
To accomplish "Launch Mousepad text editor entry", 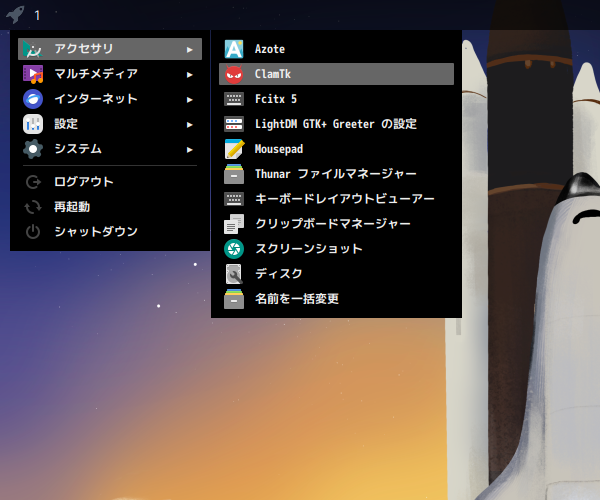I will pyautogui.click(x=336, y=149).
